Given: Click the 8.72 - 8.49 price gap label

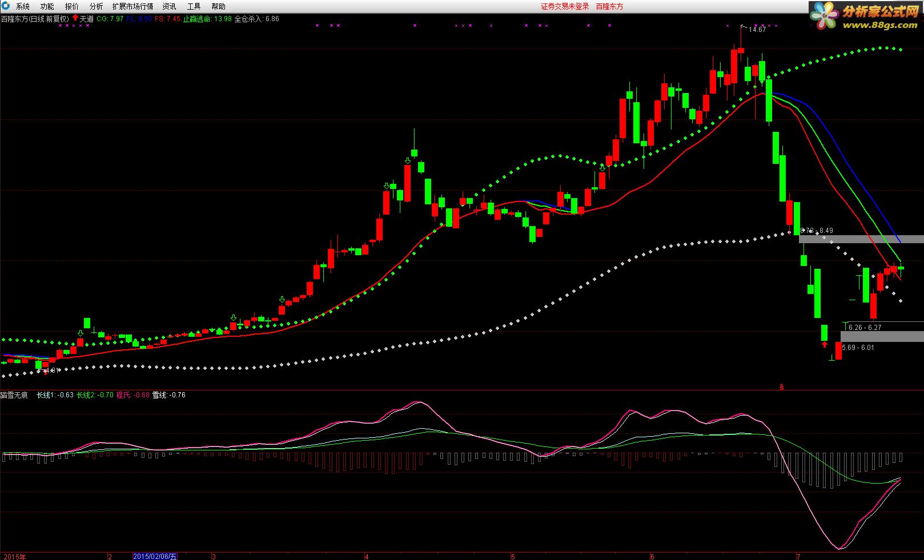Looking at the screenshot, I should point(817,231).
